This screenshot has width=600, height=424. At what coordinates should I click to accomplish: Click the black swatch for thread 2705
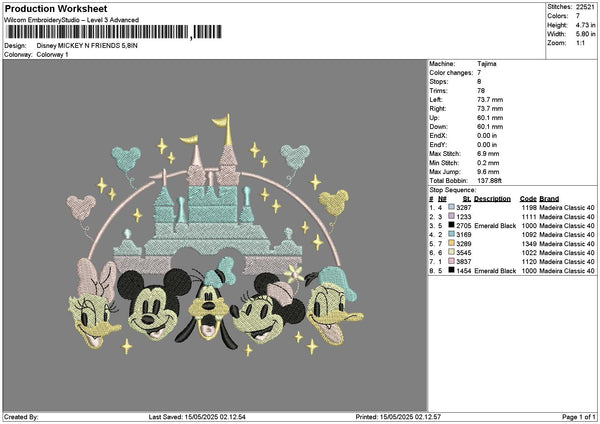click(452, 225)
